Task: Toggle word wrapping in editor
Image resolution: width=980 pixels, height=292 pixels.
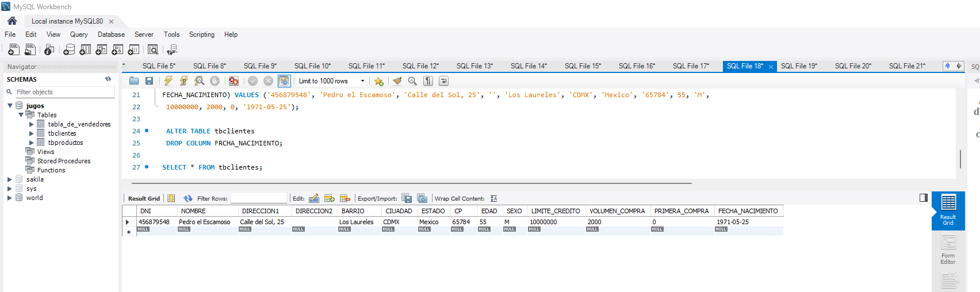Action: click(443, 81)
